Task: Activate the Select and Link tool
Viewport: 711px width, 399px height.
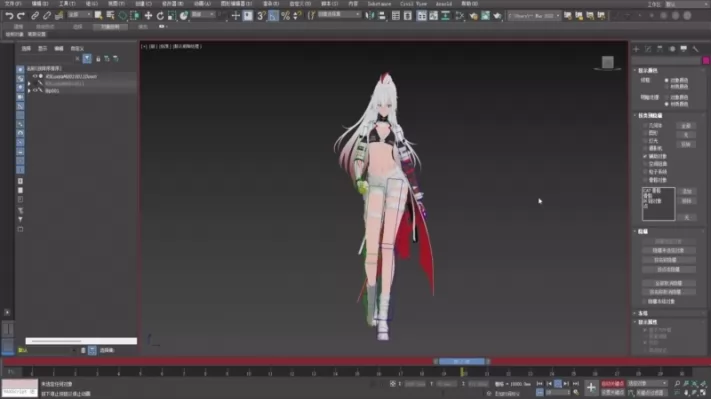Action: (35, 16)
